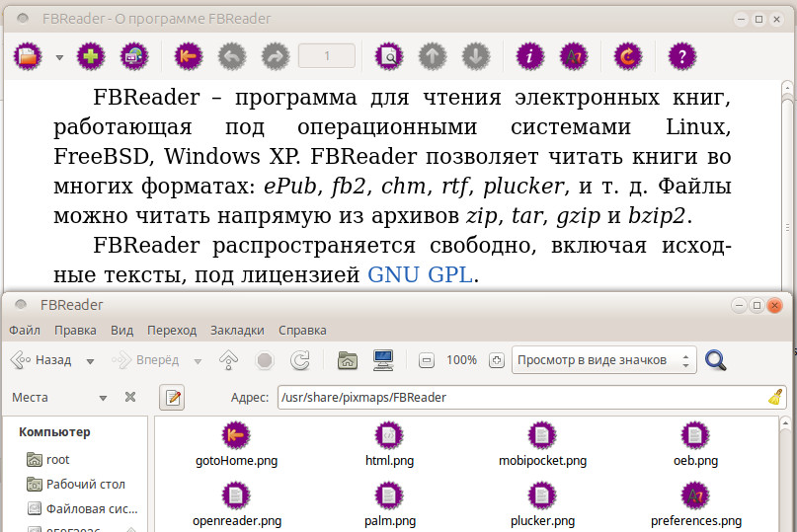Show book info with the 'i' icon
The width and height of the screenshot is (797, 532).
pos(530,56)
